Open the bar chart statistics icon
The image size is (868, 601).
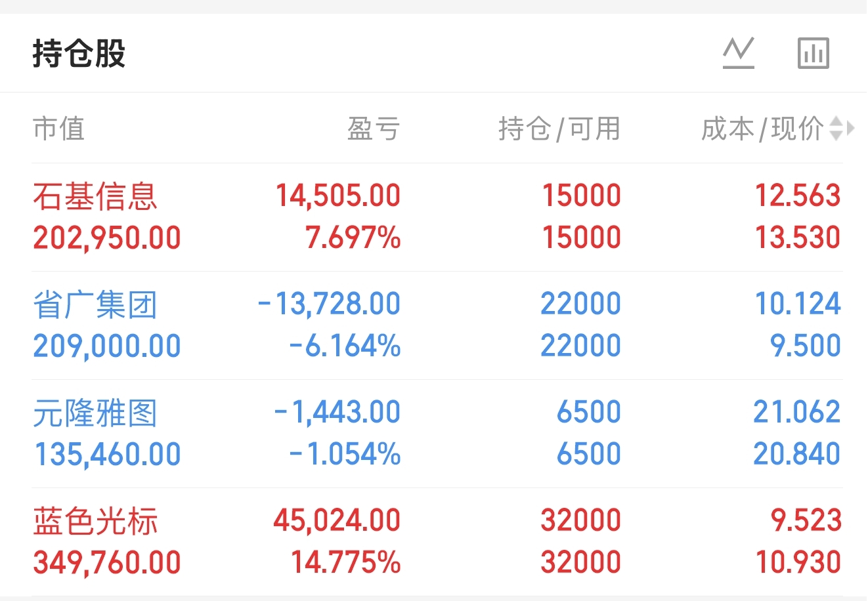pos(814,53)
